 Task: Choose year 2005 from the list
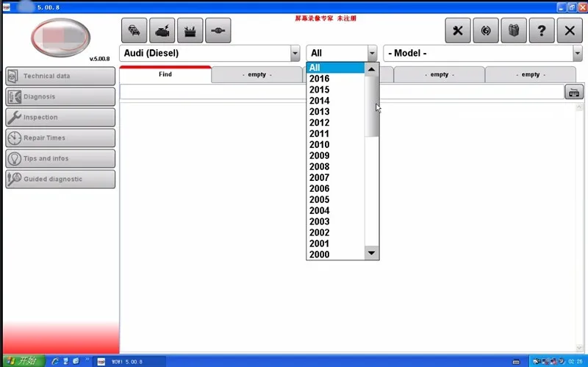pyautogui.click(x=336, y=199)
